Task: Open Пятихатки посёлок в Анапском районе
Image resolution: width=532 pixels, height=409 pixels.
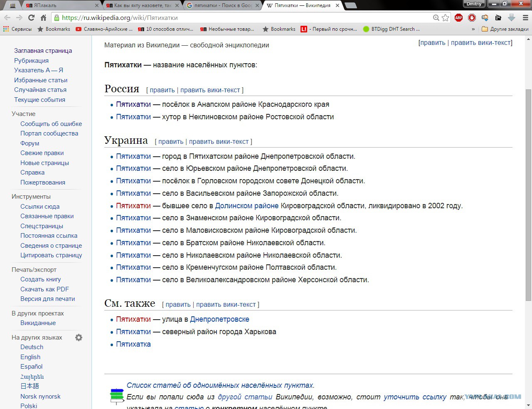Action: [x=133, y=105]
